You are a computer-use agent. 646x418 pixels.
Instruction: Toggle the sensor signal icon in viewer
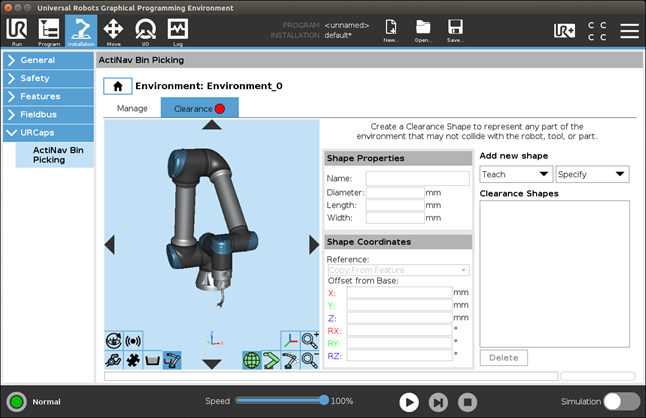[x=132, y=340]
